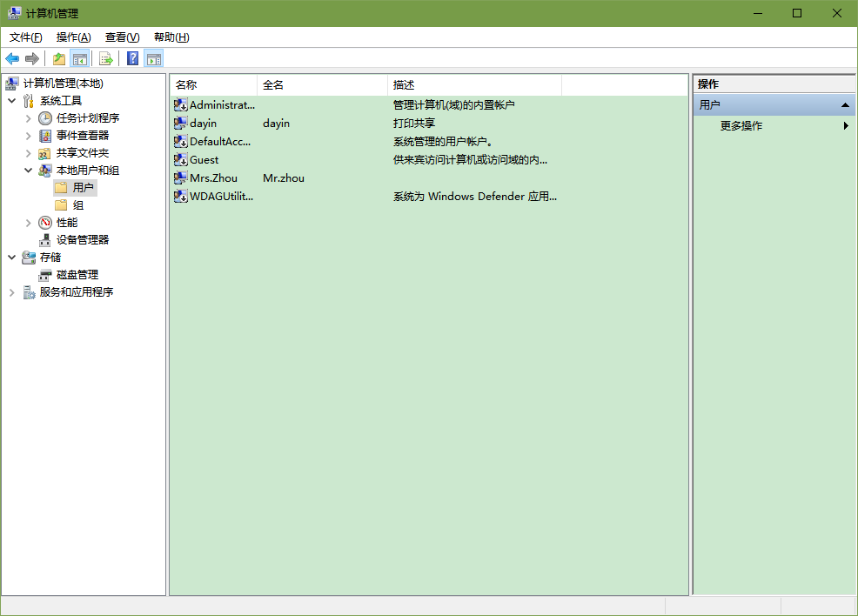Sort by the 描述 column header
This screenshot has width=858, height=616.
[x=474, y=84]
